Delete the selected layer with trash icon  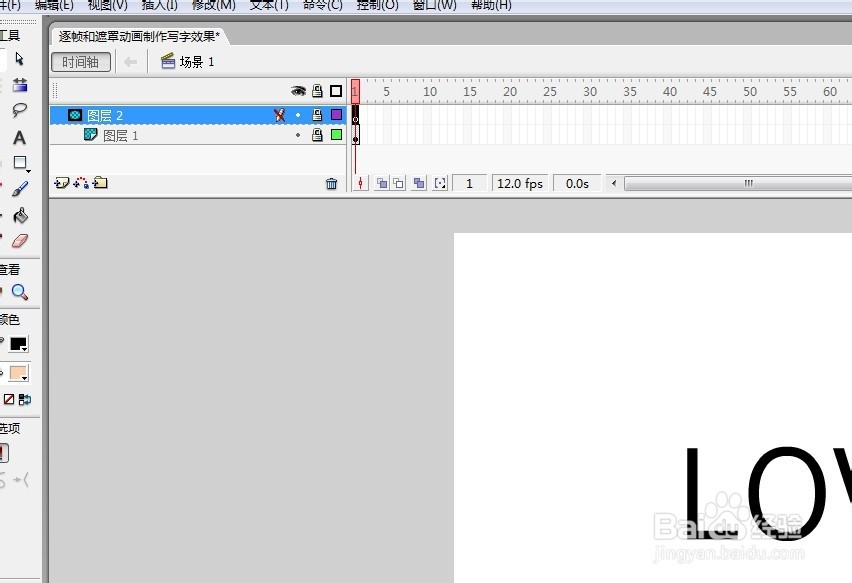coord(332,182)
